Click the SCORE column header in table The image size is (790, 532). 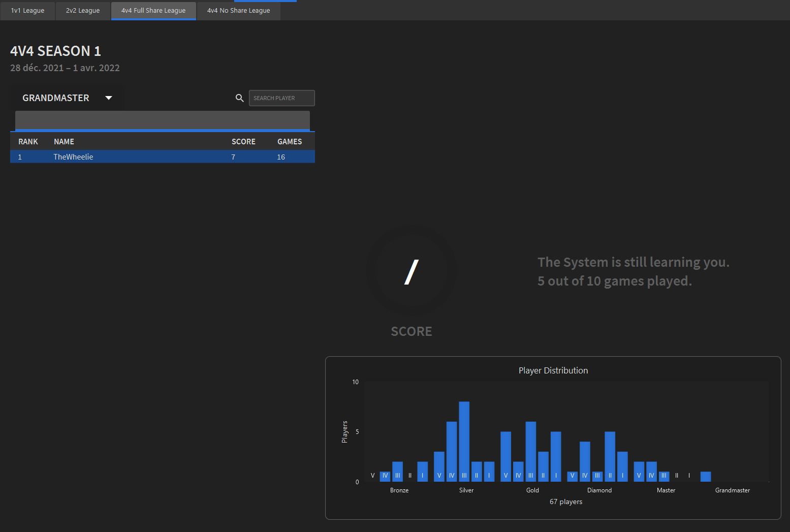pyautogui.click(x=243, y=142)
